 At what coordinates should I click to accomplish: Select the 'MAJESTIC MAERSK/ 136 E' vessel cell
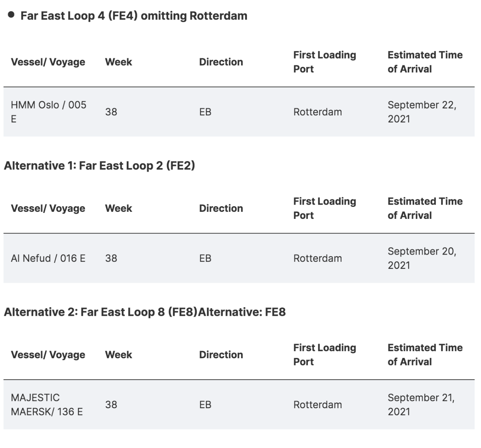(x=47, y=404)
